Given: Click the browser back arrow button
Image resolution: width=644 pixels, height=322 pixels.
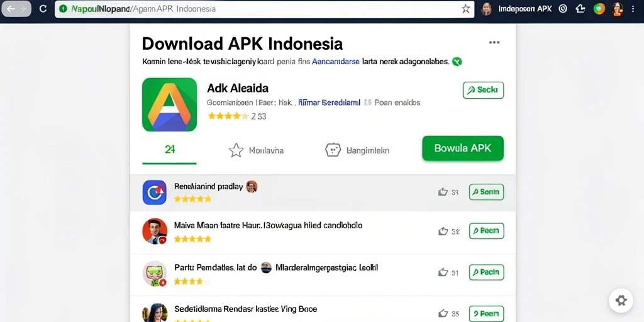Looking at the screenshot, I should 10,9.
